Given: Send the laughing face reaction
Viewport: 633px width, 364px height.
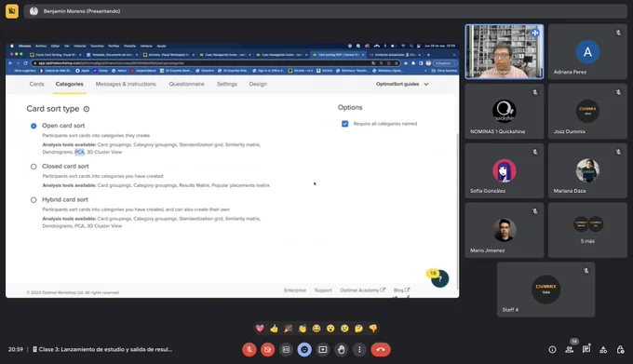Looking at the screenshot, I should (x=316, y=329).
